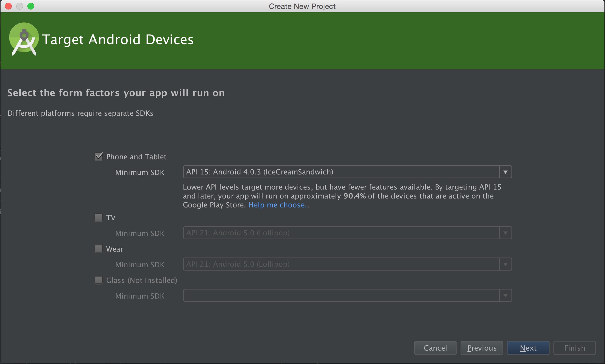The image size is (605, 364).
Task: Toggle the Glass (Not Installed) checkbox
Action: [x=99, y=280]
